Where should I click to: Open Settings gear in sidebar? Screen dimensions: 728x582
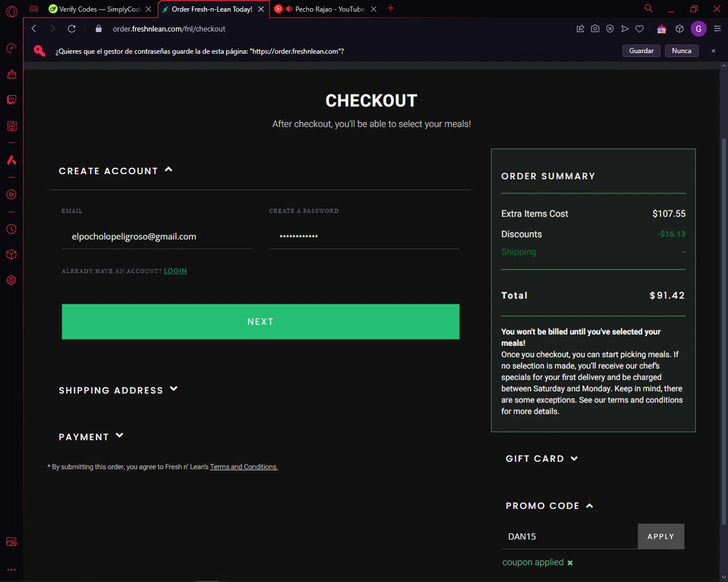click(12, 280)
